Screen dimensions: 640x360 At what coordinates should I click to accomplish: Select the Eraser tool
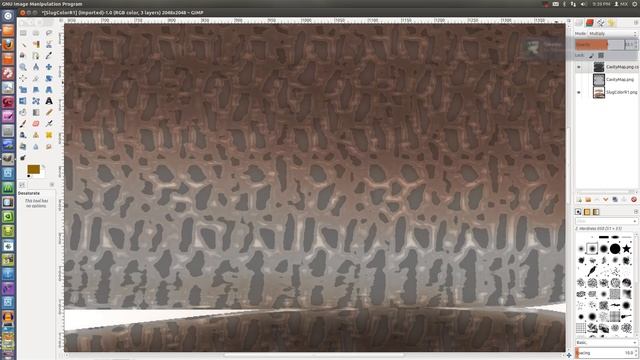click(36, 123)
